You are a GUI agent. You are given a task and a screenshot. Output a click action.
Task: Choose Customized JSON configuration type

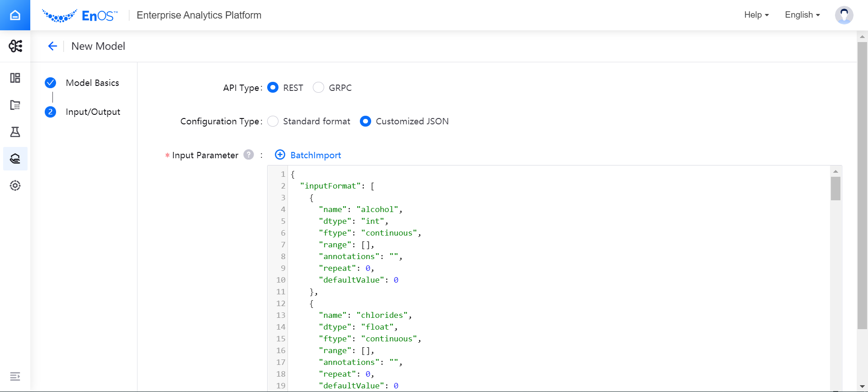coord(365,121)
